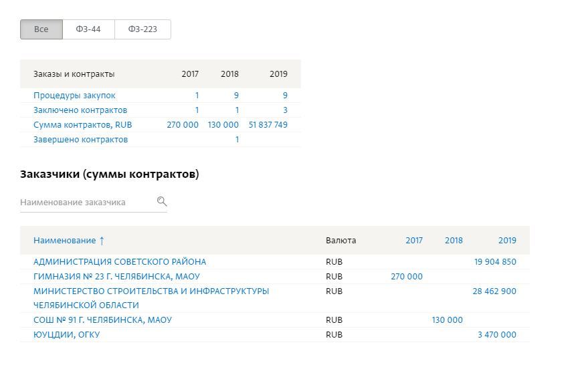The image size is (588, 375).
Task: Sort customers table by 2017 column
Action: [x=413, y=240]
